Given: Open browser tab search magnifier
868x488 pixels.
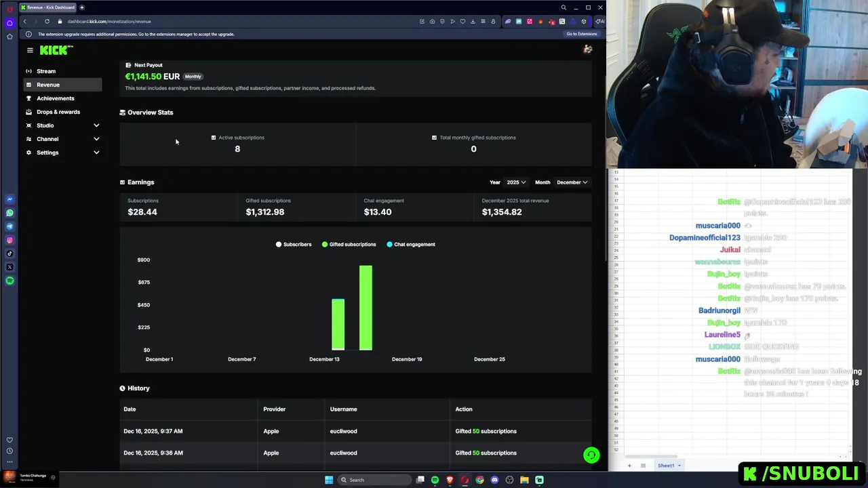Looking at the screenshot, I should (x=564, y=7).
